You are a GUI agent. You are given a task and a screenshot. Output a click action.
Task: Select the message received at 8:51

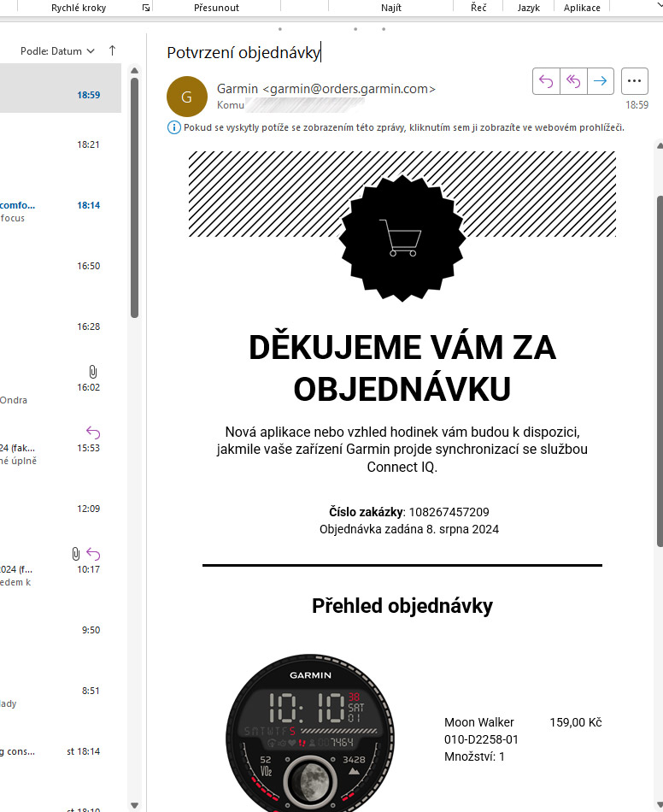pos(61,691)
